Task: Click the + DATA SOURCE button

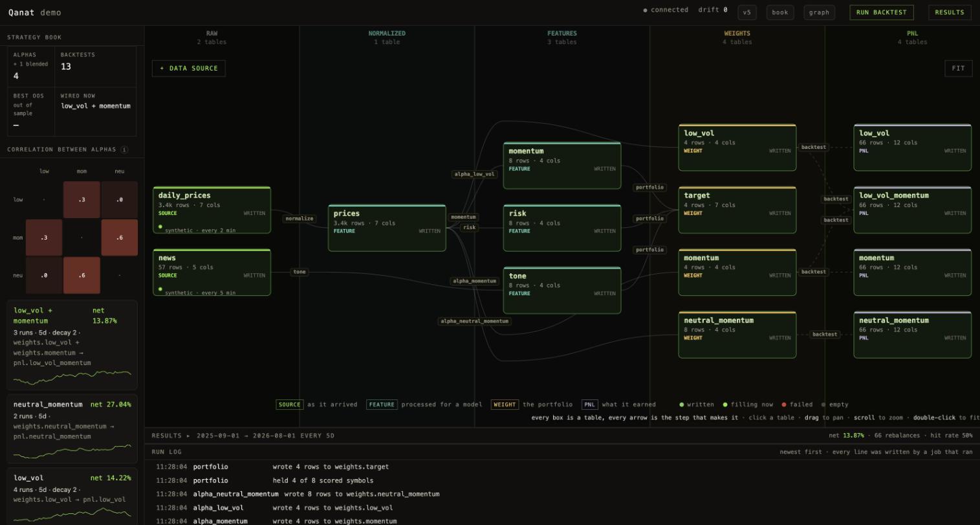Action: tap(189, 68)
